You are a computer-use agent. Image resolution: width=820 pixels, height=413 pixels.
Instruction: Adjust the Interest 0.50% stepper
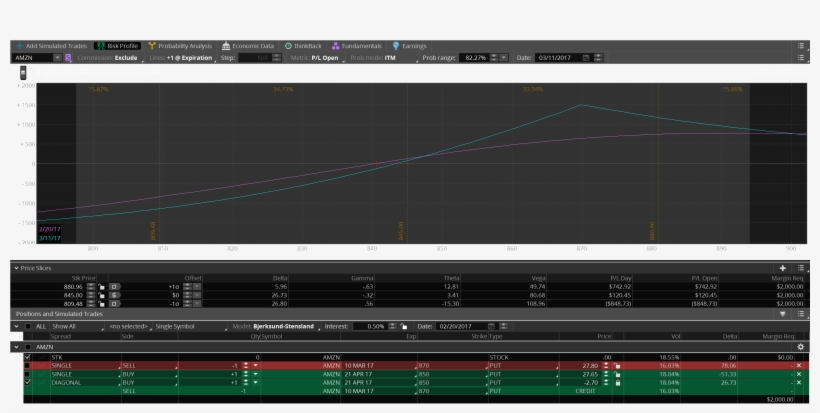pos(393,326)
